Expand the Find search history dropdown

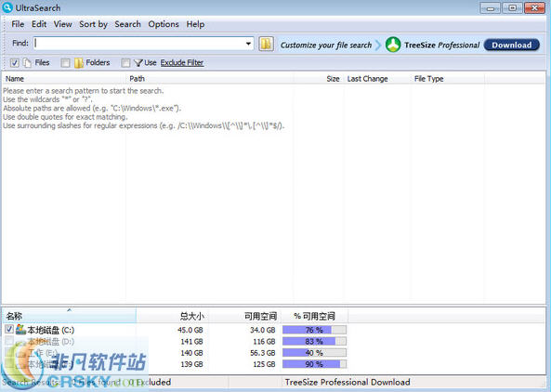click(248, 44)
